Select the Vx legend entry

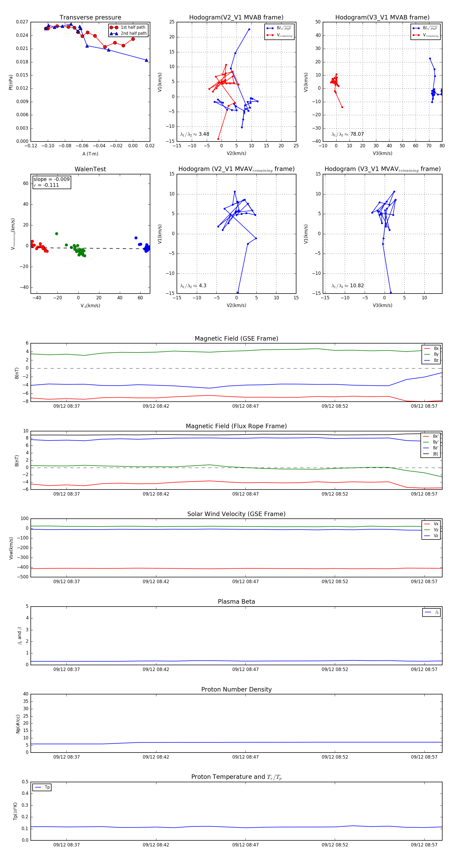[431, 524]
